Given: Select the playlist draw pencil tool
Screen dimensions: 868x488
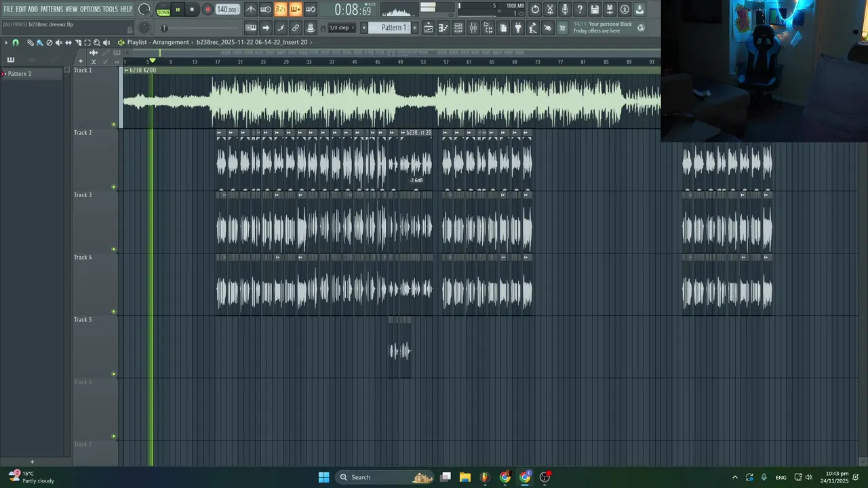Looking at the screenshot, I should 31,43.
